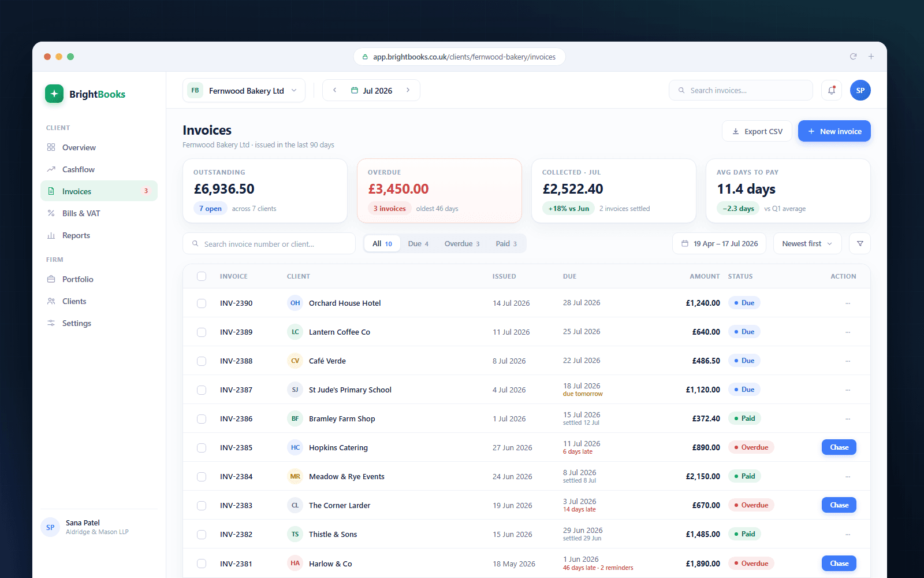Switch to the All invoices tab
Viewport: 924px width, 578px height.
[382, 243]
